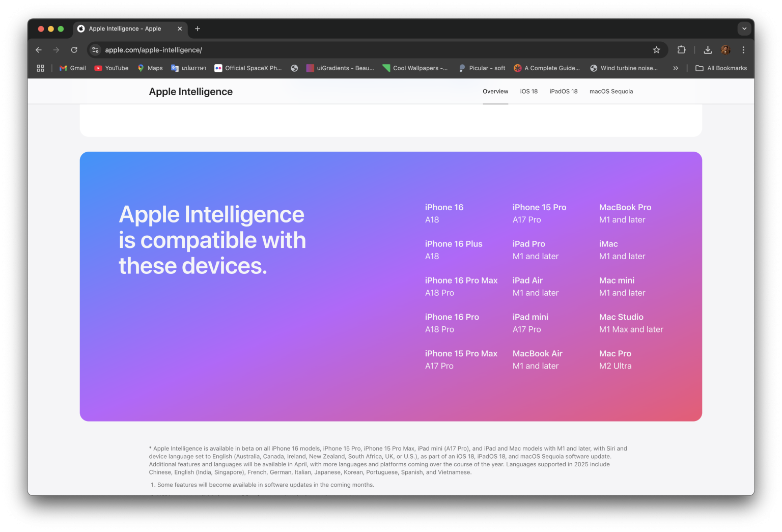The width and height of the screenshot is (782, 532).
Task: Open the Google Translate แปลภาษา bookmark
Action: [x=188, y=68]
